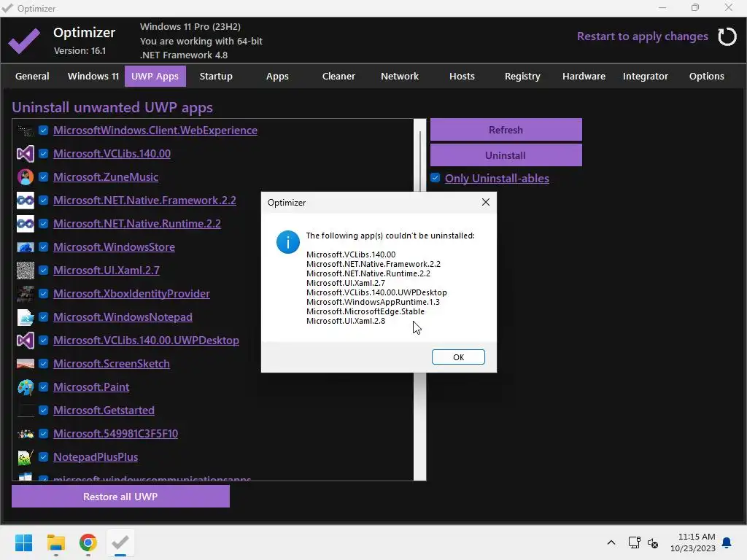Click Microsoft.UI.Xaml.2.7 link in list

pyautogui.click(x=107, y=270)
